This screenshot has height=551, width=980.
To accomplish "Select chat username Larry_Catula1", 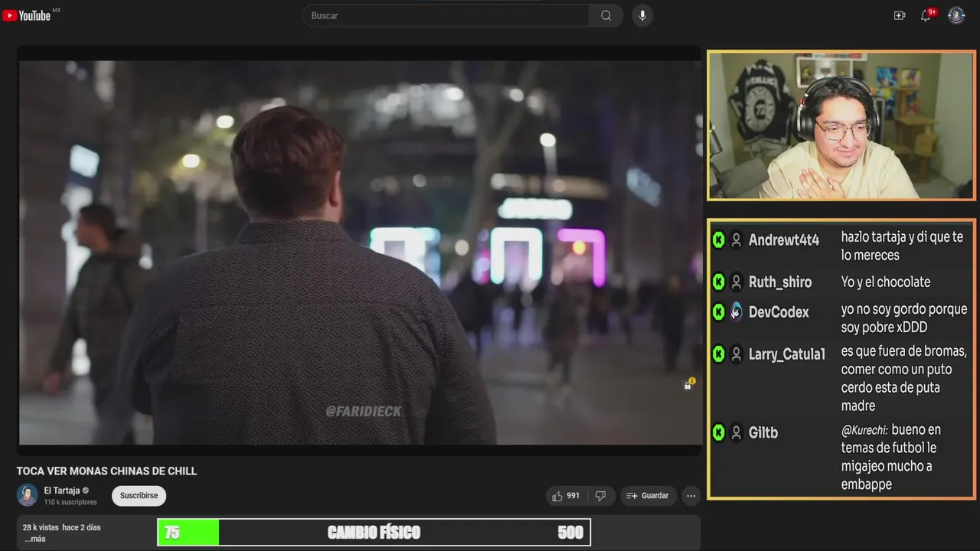I will click(x=787, y=354).
